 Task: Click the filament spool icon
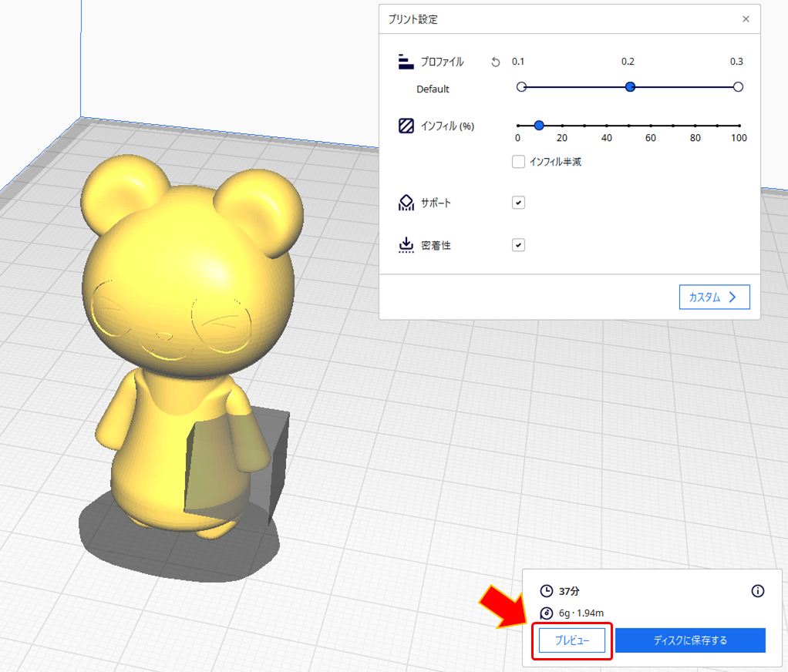pos(546,613)
